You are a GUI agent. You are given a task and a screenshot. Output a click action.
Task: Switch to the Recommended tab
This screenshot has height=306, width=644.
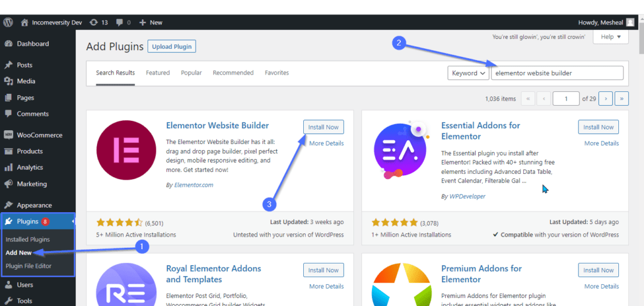[x=233, y=73]
